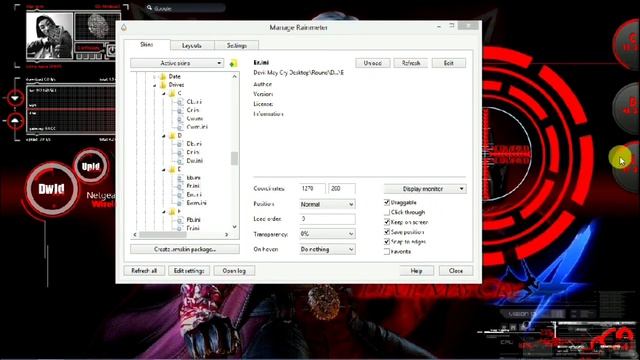This screenshot has height=360, width=640.
Task: Click the skin tree scroll up arrow
Action: tap(234, 76)
